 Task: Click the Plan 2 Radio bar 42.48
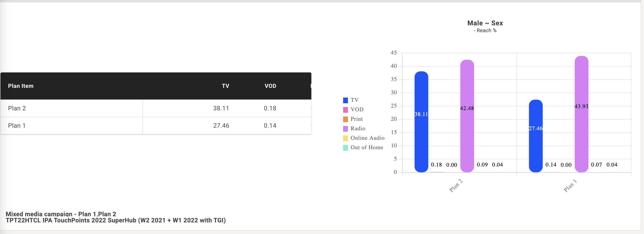[x=467, y=116]
